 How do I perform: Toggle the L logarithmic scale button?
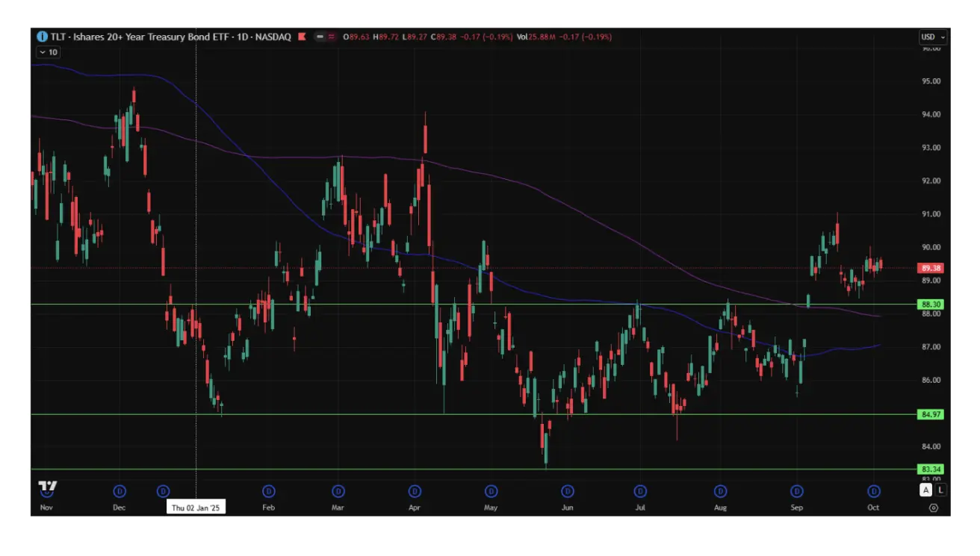940,490
